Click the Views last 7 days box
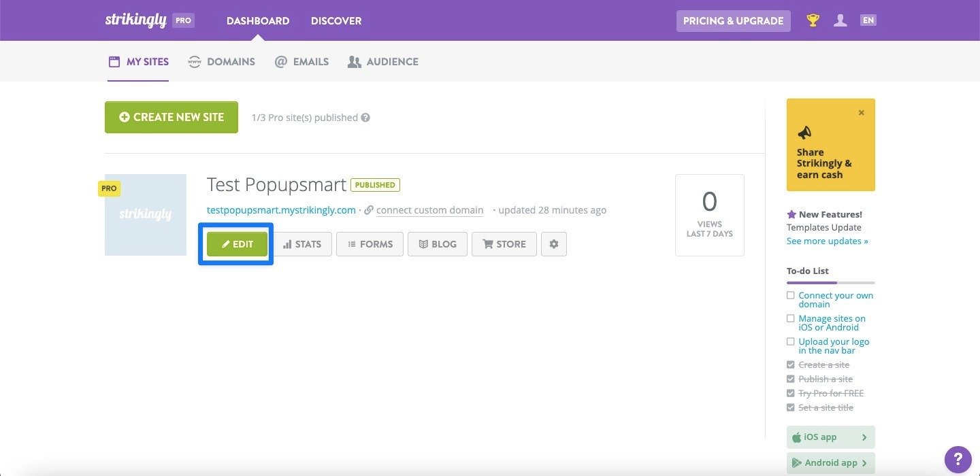The width and height of the screenshot is (980, 476). coord(710,215)
